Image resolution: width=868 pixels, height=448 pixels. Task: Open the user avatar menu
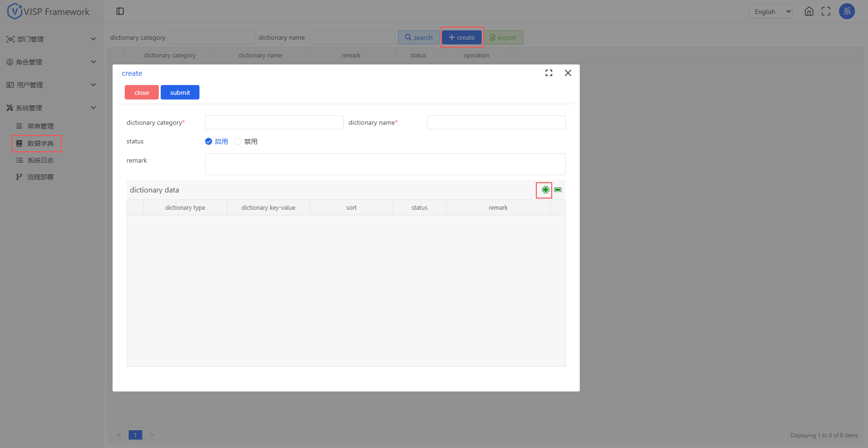point(847,11)
